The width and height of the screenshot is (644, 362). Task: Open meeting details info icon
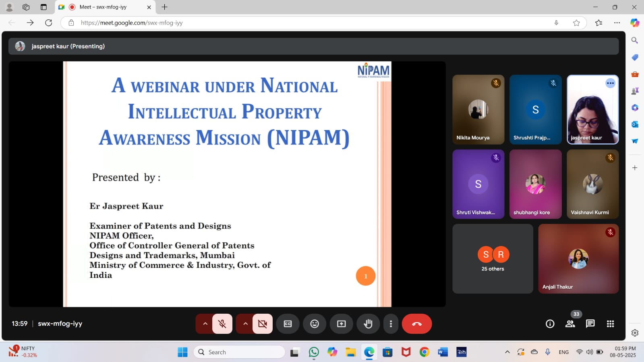pos(550,324)
